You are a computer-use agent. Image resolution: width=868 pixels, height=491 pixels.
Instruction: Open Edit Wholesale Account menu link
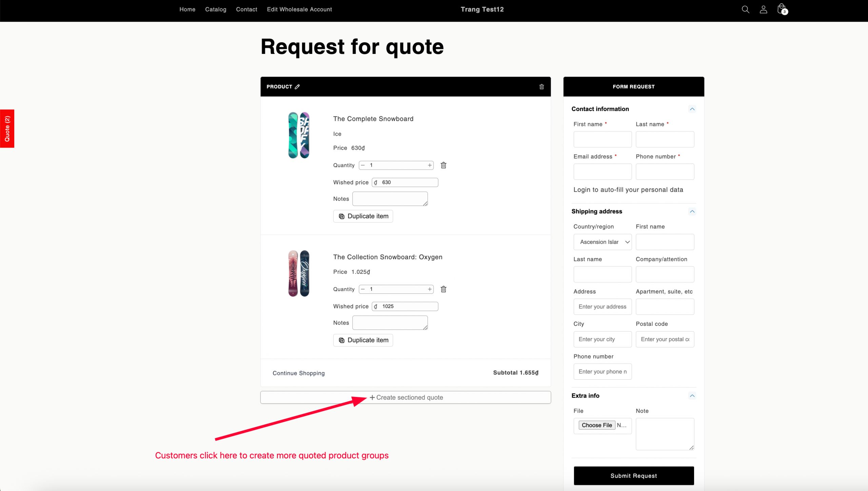(299, 10)
